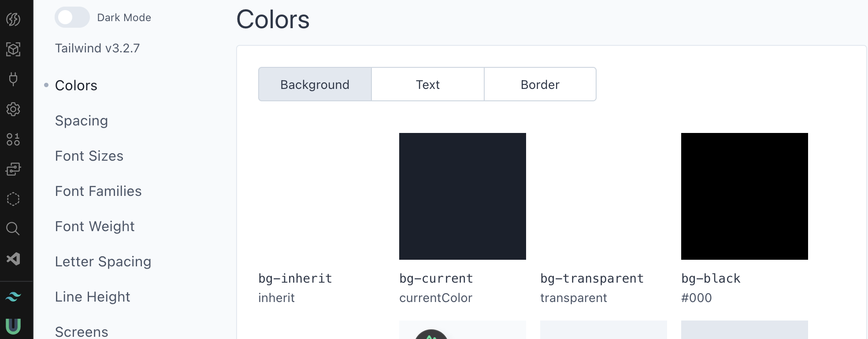
Task: Open the settings gear icon in sidebar
Action: pyautogui.click(x=13, y=109)
